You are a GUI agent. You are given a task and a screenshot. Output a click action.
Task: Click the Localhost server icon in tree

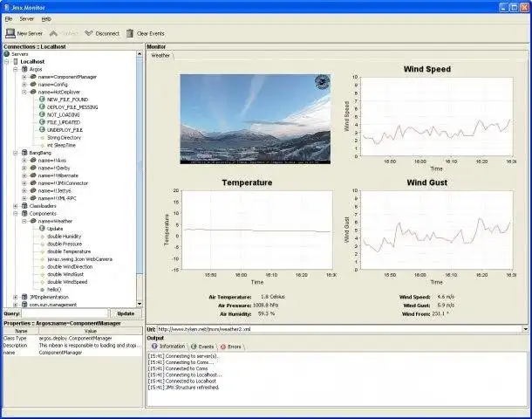[15, 62]
